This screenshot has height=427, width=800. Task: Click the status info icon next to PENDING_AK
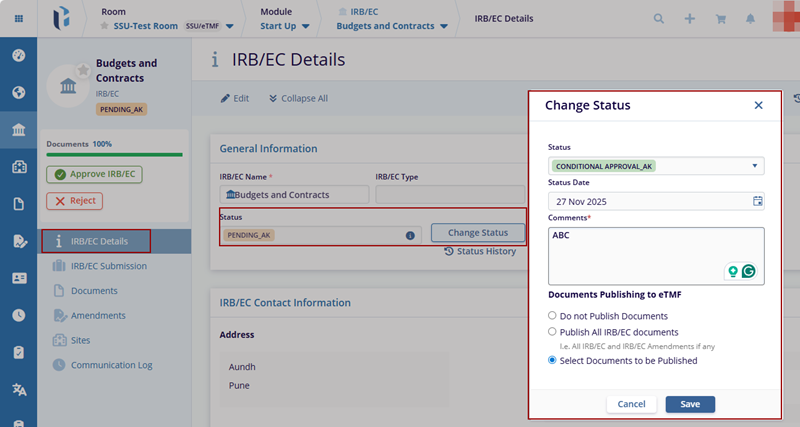[x=410, y=236]
